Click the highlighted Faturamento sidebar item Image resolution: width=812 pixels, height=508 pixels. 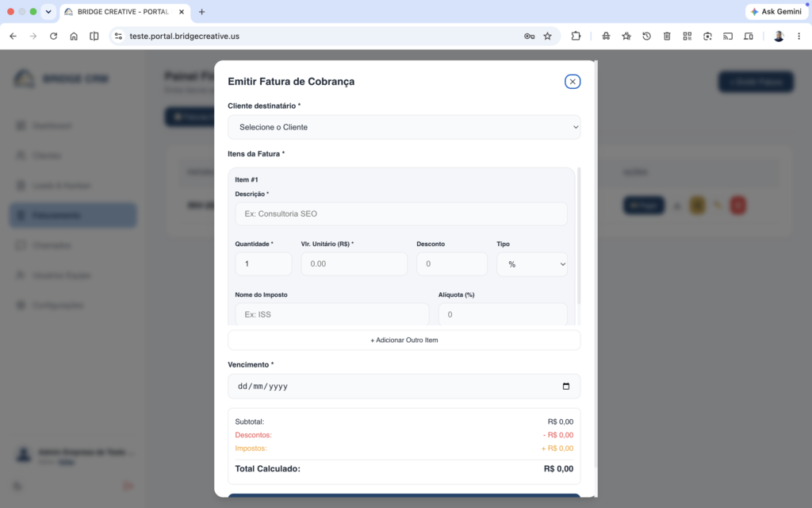(72, 215)
